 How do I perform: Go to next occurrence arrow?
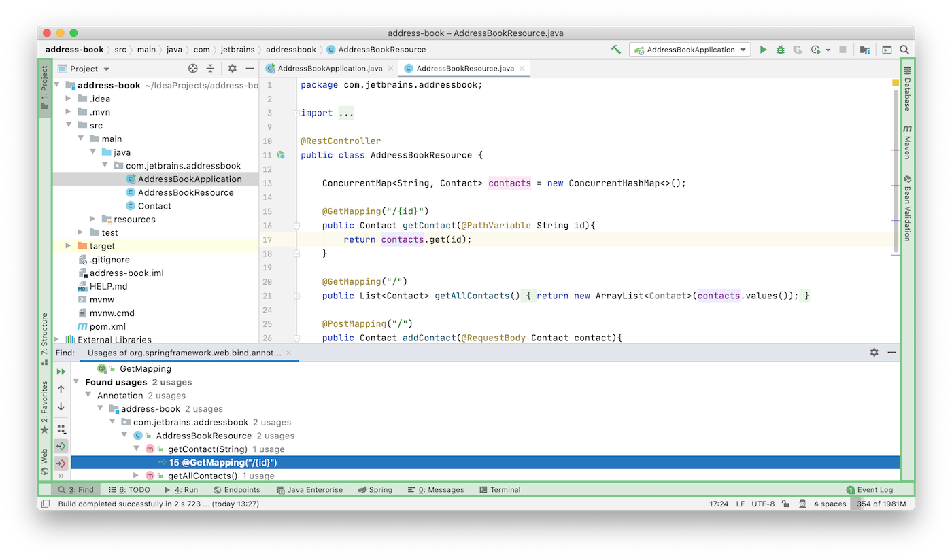[x=61, y=406]
